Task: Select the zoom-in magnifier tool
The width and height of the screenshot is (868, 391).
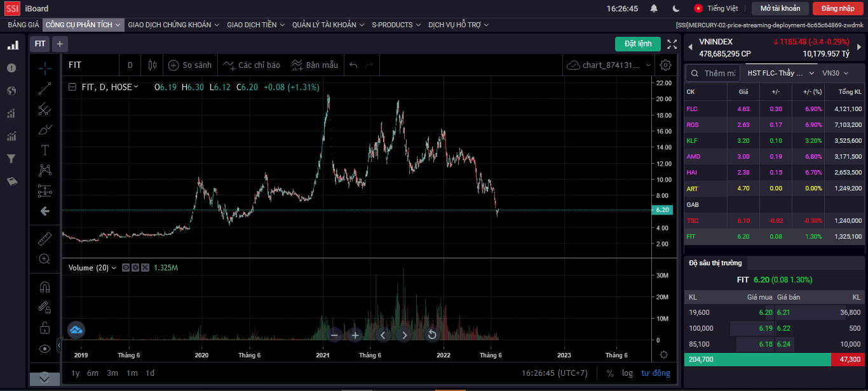Action: point(44,259)
